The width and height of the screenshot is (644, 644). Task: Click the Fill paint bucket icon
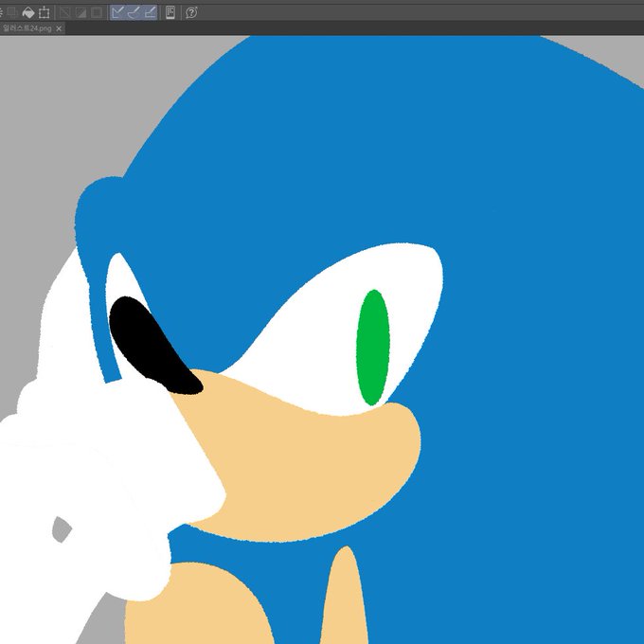point(27,12)
